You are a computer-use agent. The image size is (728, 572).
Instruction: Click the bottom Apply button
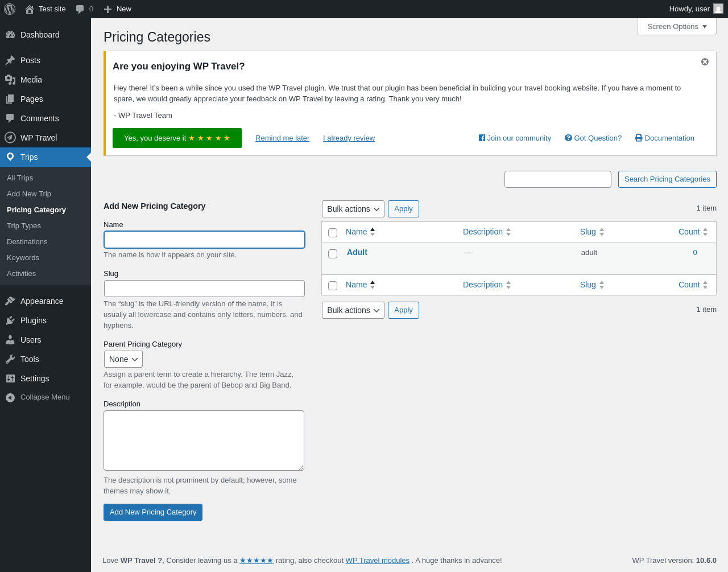click(x=403, y=310)
